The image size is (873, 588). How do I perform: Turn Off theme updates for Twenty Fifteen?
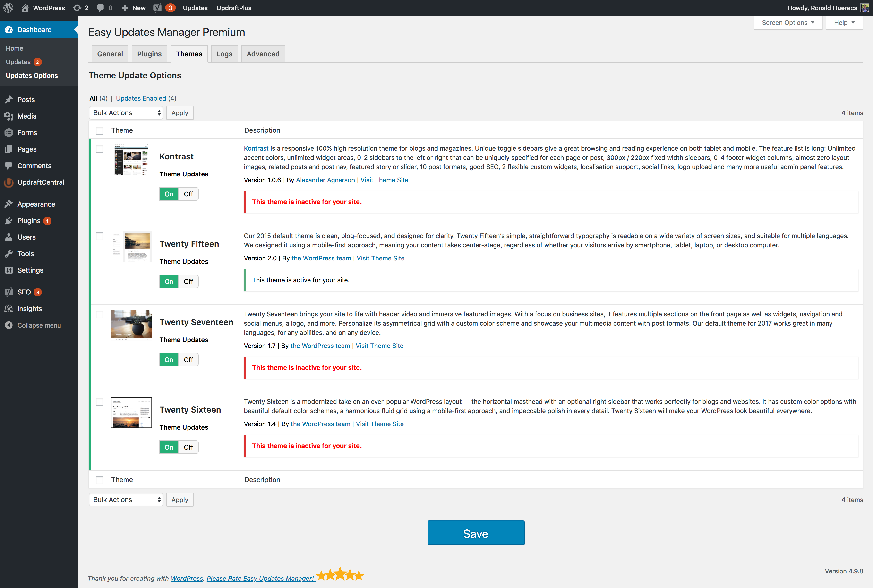188,281
